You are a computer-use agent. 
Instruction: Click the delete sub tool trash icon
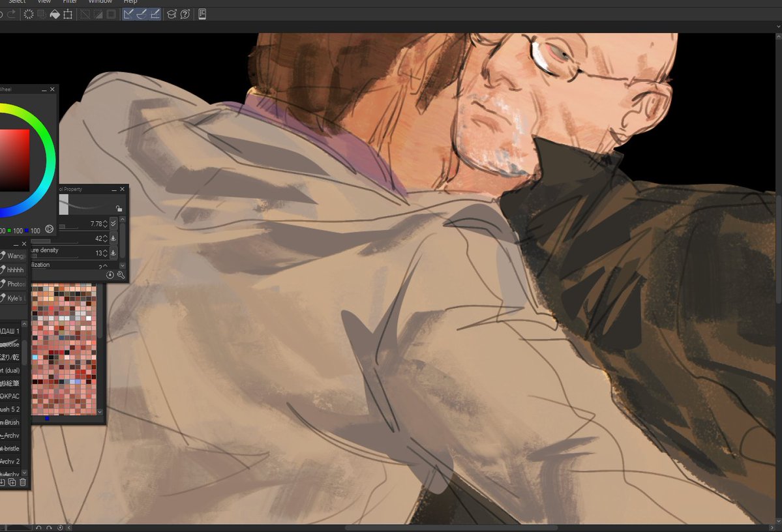22,482
